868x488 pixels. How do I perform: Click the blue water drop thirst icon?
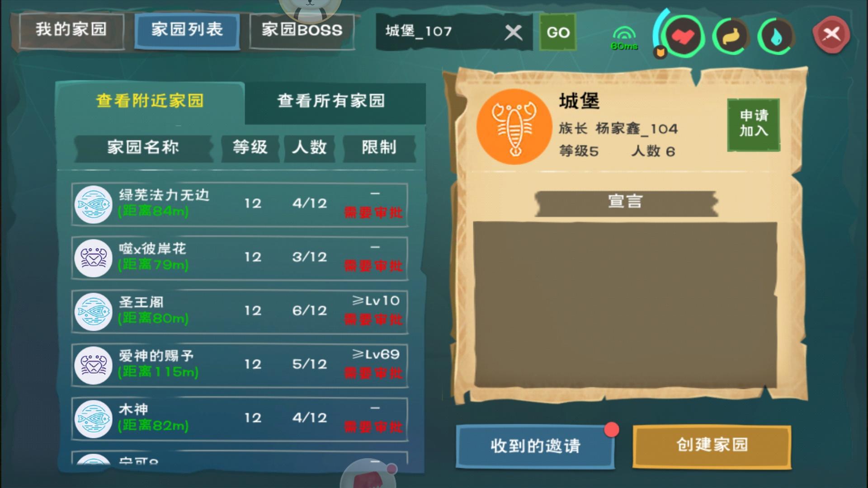[776, 37]
